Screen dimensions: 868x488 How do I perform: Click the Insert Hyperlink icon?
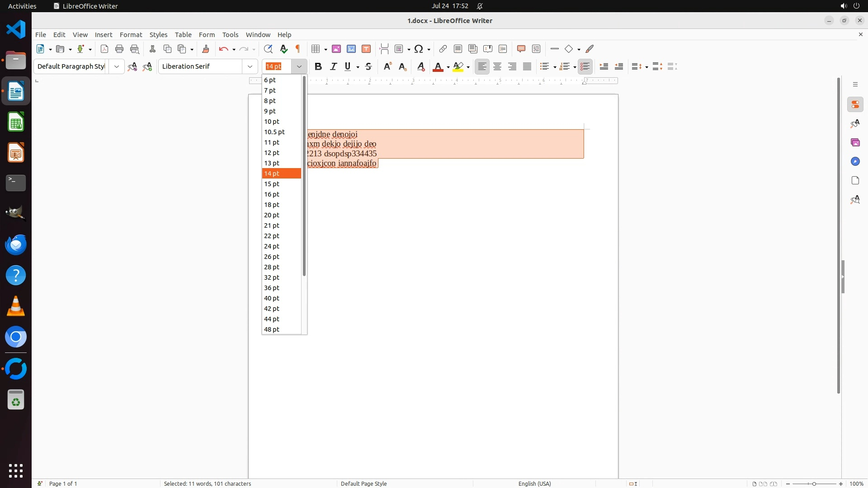point(443,49)
